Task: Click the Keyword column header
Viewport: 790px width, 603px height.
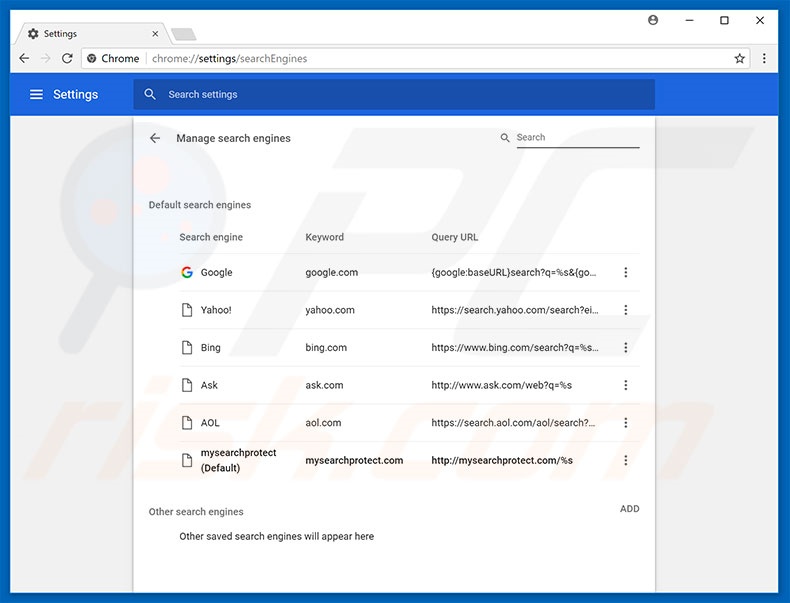Action: click(324, 237)
